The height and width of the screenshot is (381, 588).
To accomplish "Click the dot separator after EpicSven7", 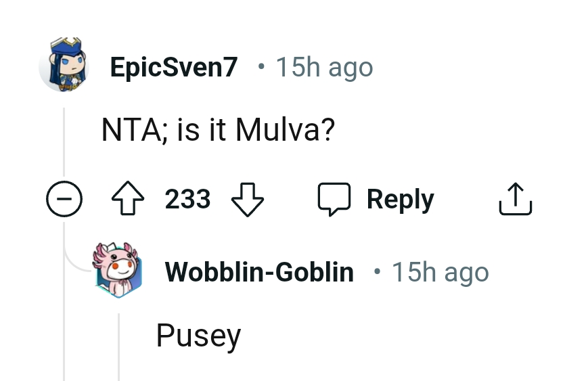I will (x=261, y=67).
